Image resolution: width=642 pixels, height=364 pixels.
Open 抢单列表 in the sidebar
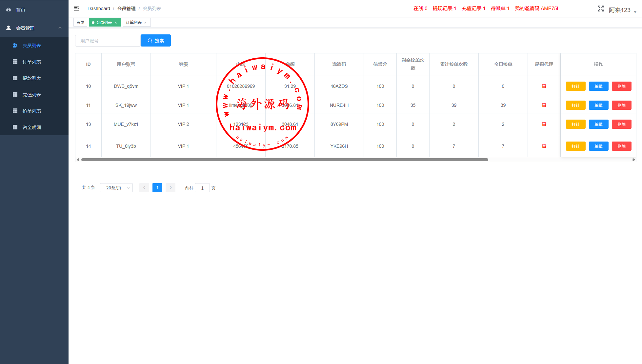(x=31, y=111)
